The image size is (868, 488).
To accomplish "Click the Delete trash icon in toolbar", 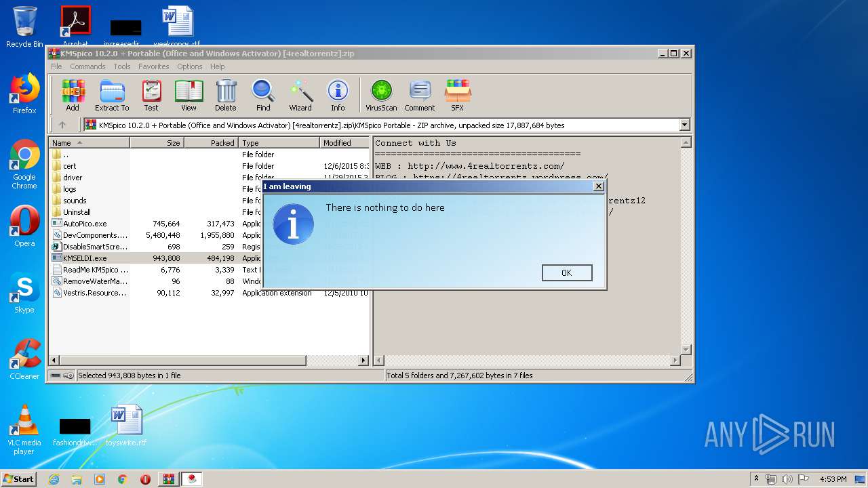I will 226,96.
